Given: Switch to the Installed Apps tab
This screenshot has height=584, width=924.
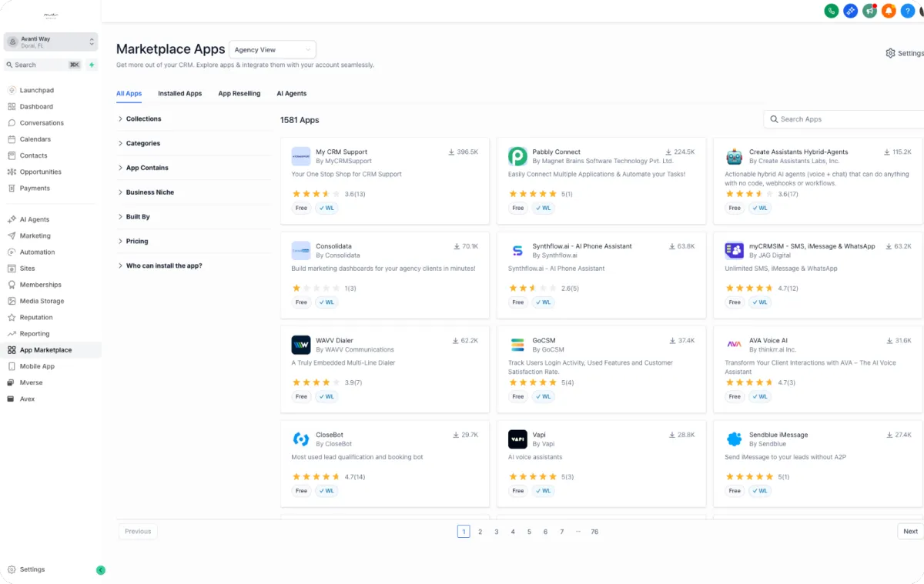Looking at the screenshot, I should click(x=179, y=94).
